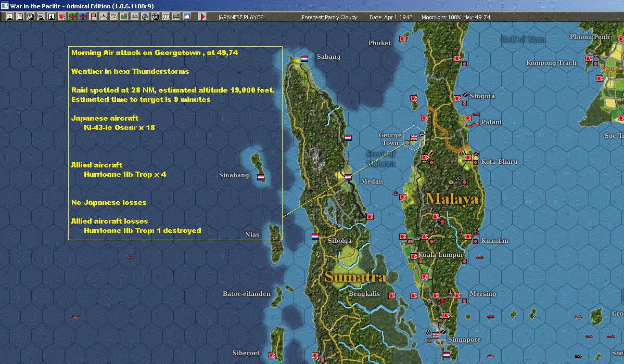Image resolution: width=624 pixels, height=364 pixels.
Task: Click the 'Moonlight: 100%' status text
Action: [x=441, y=17]
